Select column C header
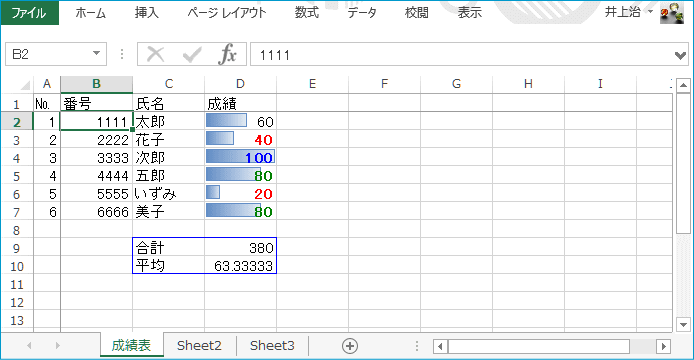694x360 pixels. (169, 84)
